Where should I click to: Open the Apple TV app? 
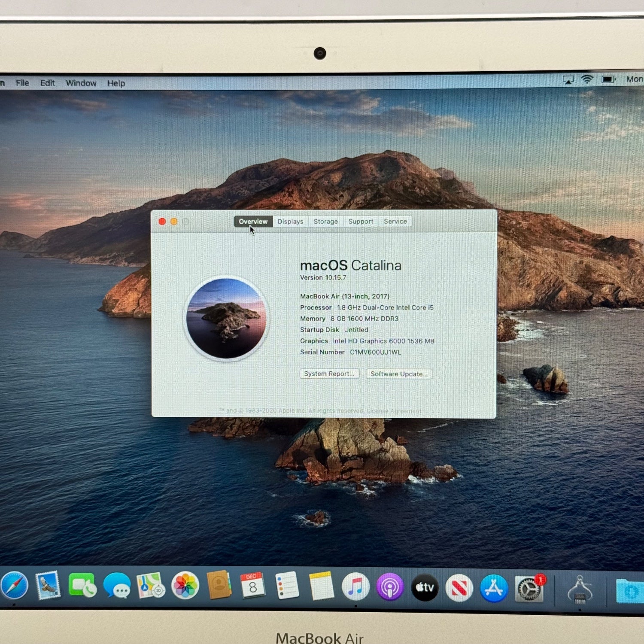(425, 587)
